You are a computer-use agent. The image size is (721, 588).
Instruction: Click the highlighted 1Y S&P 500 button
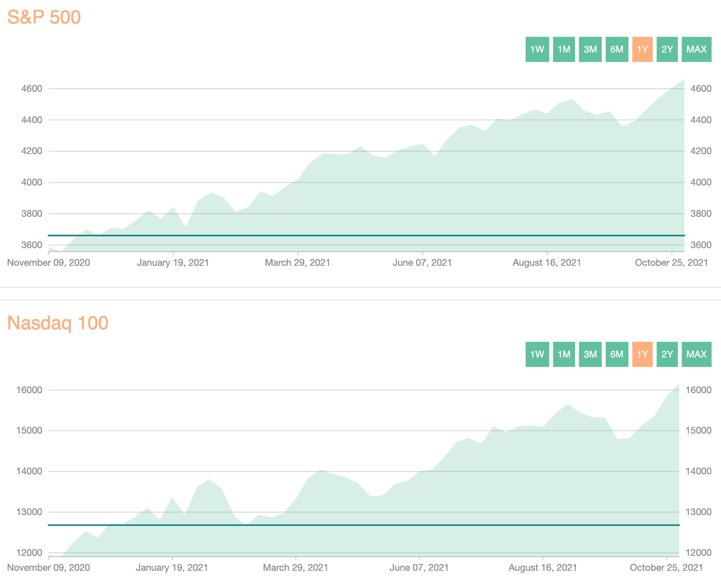coord(642,49)
